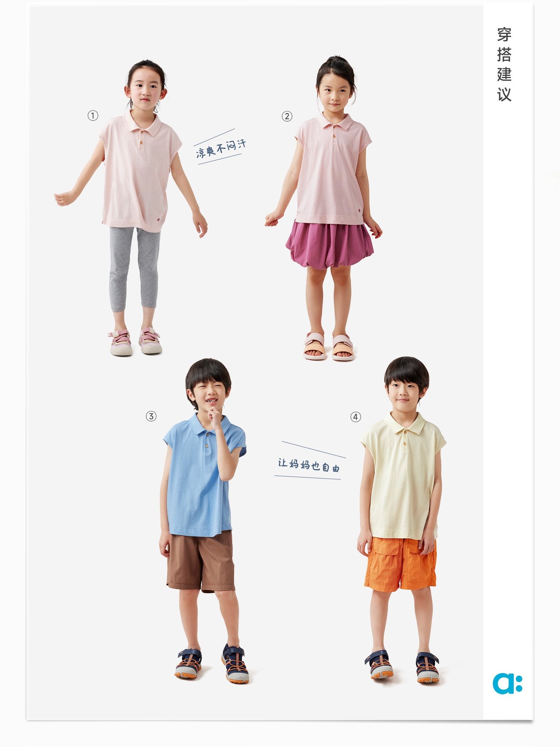Click the blue brand logo
Image resolution: width=560 pixels, height=747 pixels.
(x=507, y=684)
